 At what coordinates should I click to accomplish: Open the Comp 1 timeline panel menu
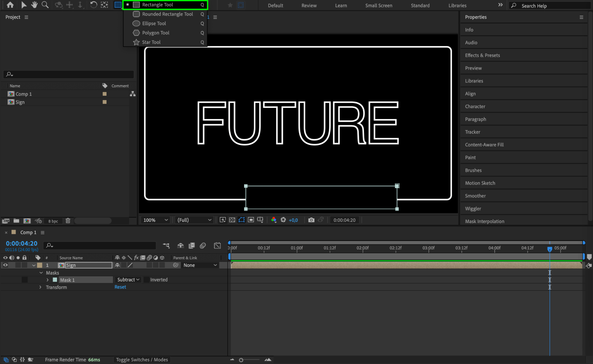tap(42, 233)
